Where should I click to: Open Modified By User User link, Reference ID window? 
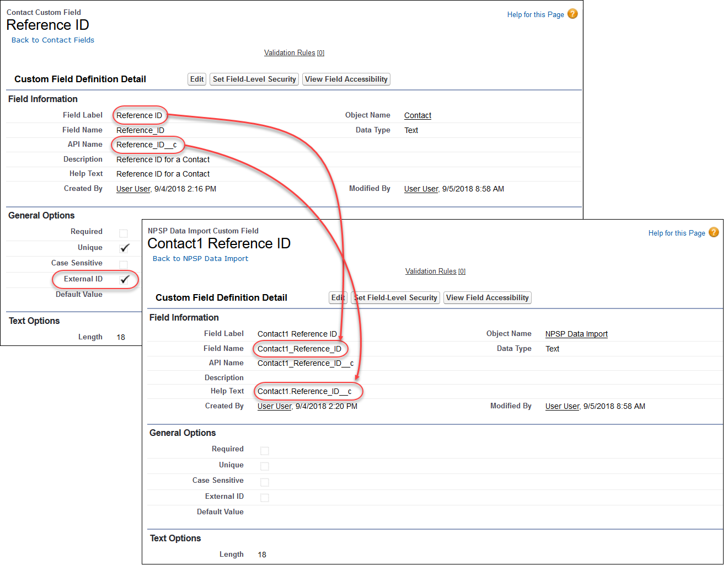(x=421, y=189)
